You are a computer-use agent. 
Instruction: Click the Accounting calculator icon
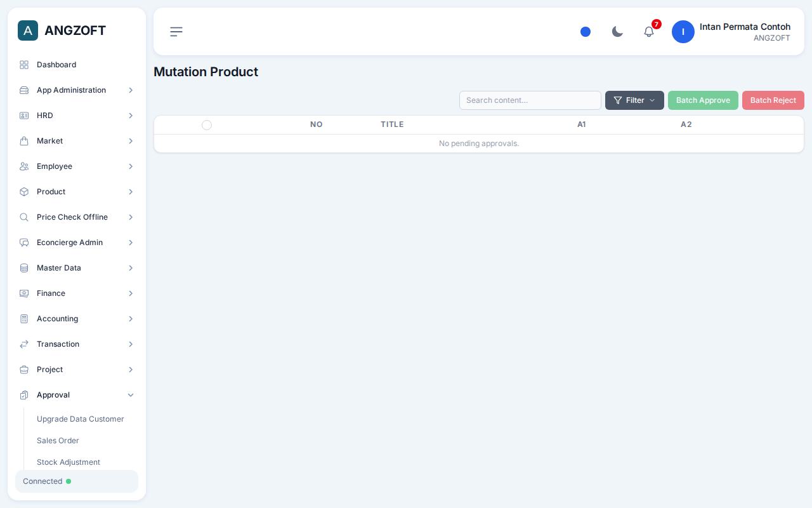pyautogui.click(x=24, y=319)
